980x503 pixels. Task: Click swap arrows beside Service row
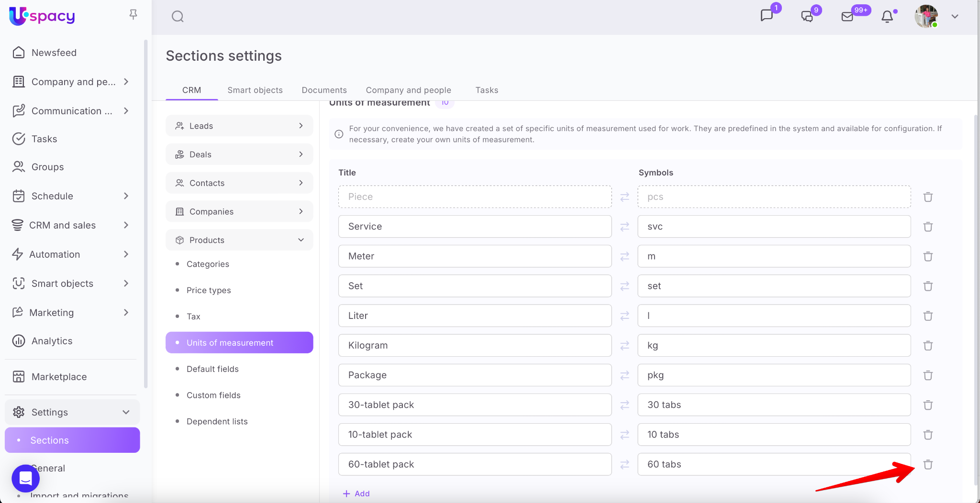pyautogui.click(x=624, y=227)
